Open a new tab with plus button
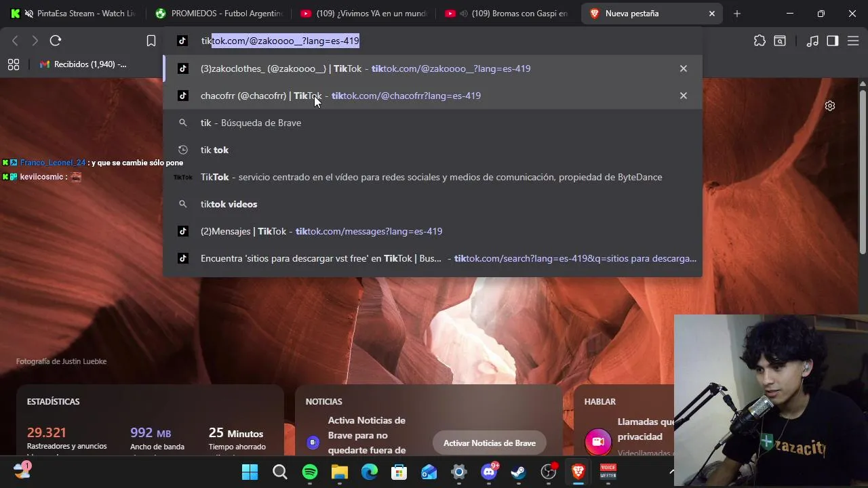Screen dimensions: 868x488 (737, 14)
